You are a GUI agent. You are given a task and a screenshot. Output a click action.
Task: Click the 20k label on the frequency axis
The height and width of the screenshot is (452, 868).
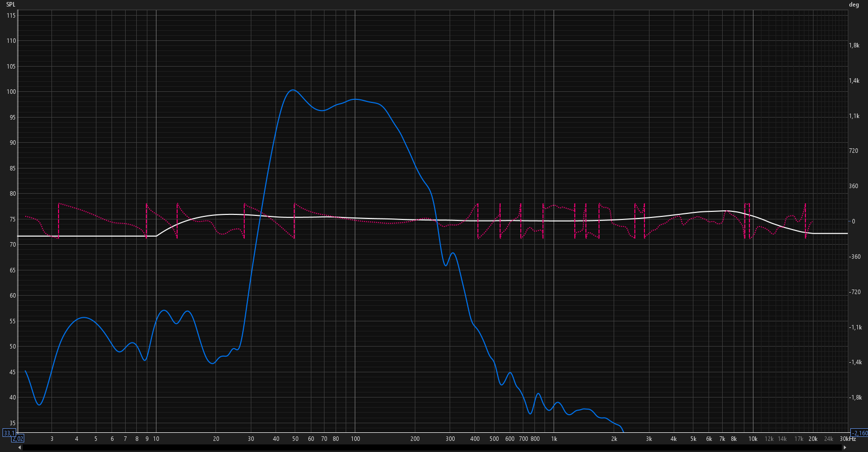(813, 439)
